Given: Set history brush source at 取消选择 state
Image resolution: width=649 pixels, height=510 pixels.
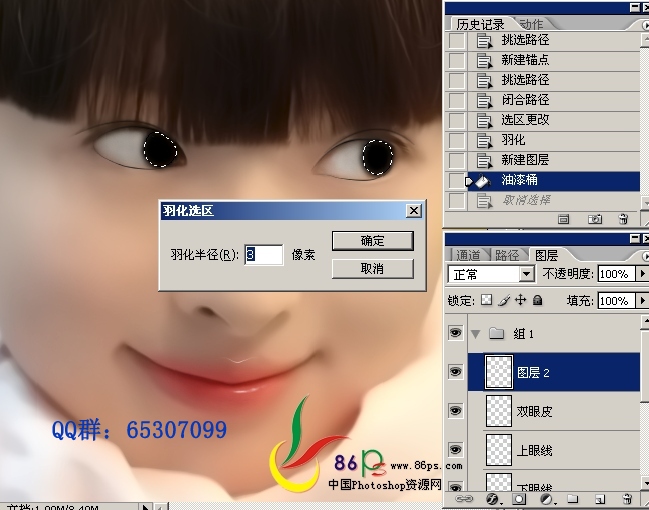Looking at the screenshot, I should [457, 201].
